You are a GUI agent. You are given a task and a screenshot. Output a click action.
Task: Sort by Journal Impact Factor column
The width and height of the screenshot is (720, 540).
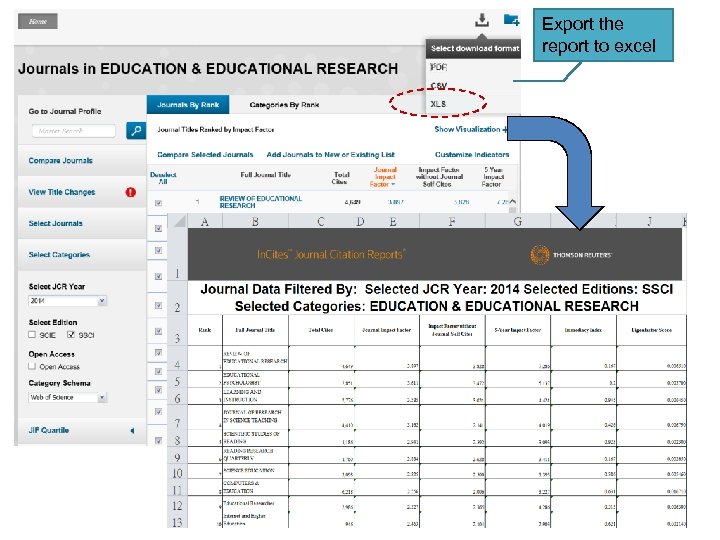(384, 177)
